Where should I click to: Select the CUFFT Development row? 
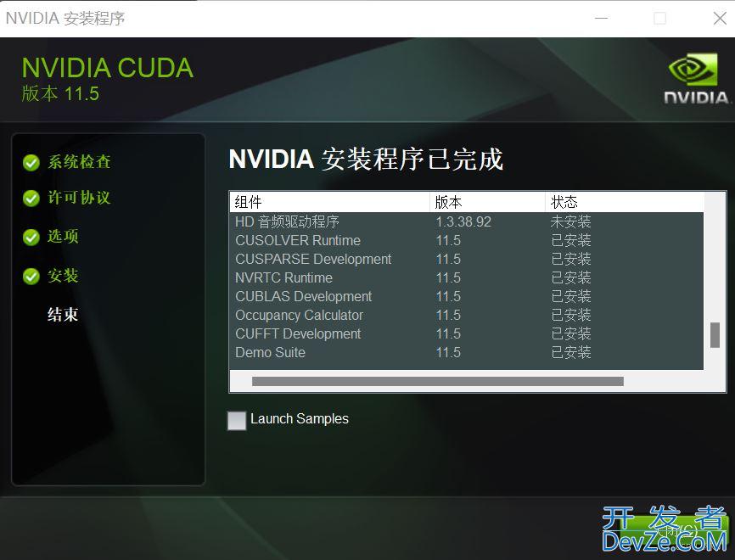pyautogui.click(x=467, y=333)
